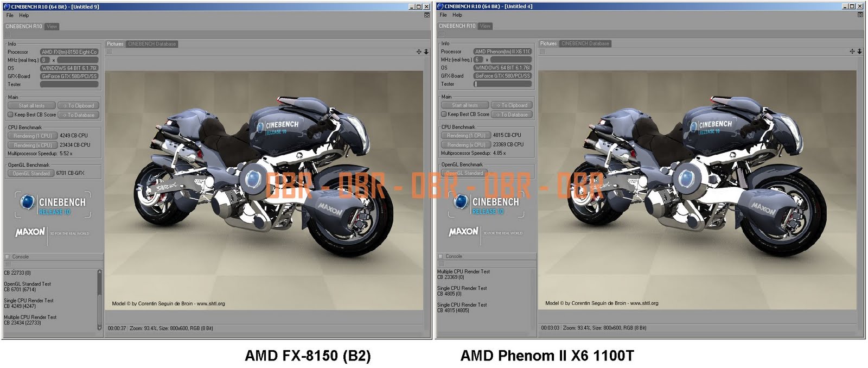Click status text 00:00:37 Zoom 93.4%
Viewport: 868px width, 368px height.
point(161,328)
